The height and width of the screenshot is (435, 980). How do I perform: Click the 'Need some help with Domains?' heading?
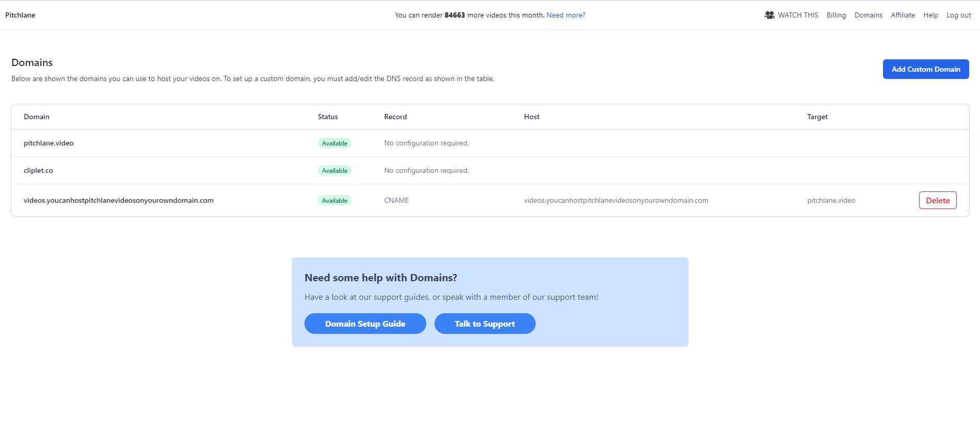coord(381,278)
